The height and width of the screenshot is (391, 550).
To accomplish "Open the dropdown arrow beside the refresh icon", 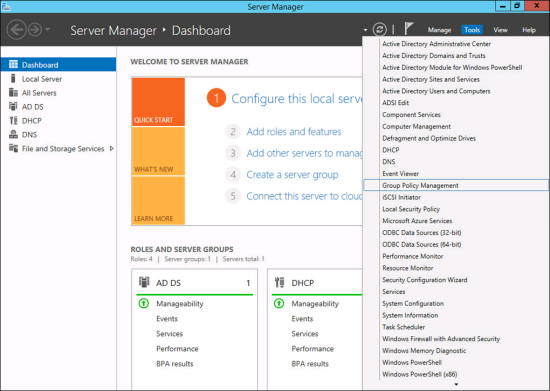I will 365,30.
